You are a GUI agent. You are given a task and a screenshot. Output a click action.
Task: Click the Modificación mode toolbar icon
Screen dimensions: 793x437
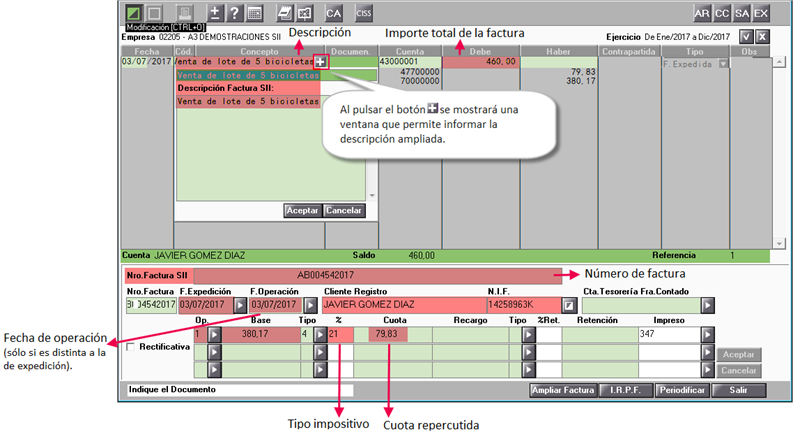click(134, 13)
